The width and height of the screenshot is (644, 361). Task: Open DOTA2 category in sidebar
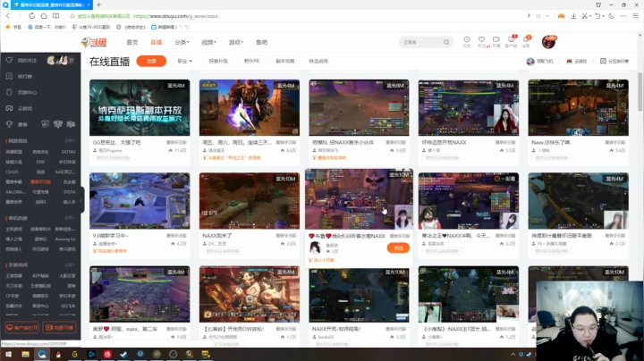pos(68,152)
